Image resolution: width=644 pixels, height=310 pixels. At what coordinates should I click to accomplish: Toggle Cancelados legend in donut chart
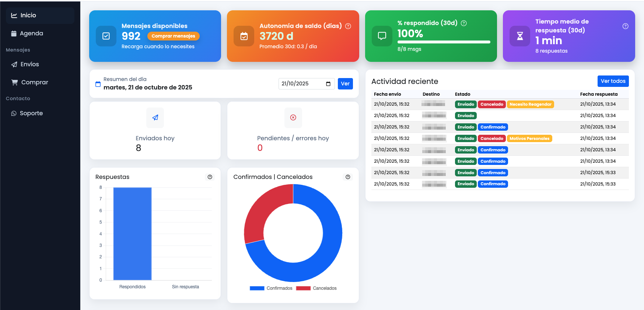point(316,288)
